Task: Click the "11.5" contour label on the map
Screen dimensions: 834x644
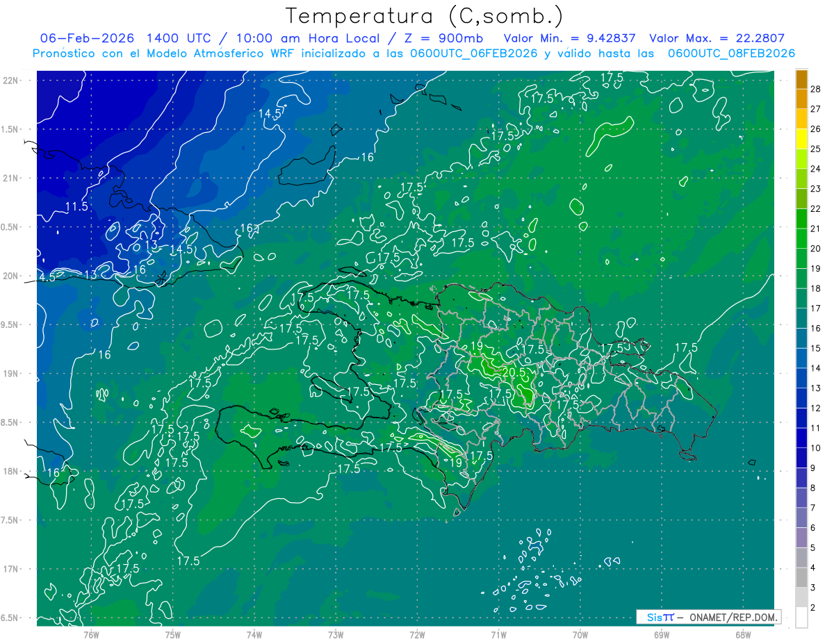Action: [76, 206]
